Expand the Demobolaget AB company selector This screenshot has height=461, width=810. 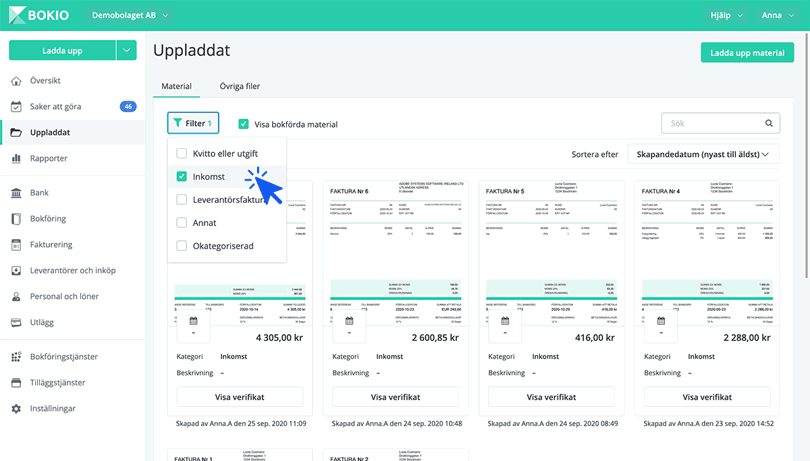pos(131,16)
